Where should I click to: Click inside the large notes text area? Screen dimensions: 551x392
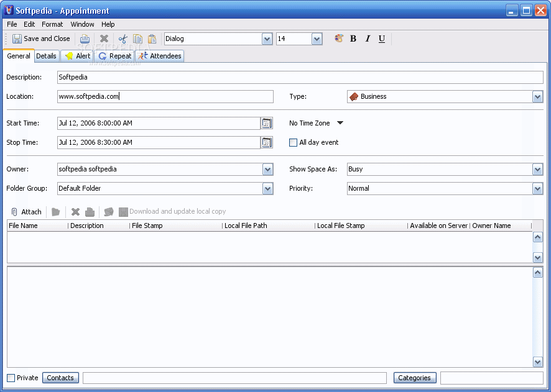tap(270, 317)
